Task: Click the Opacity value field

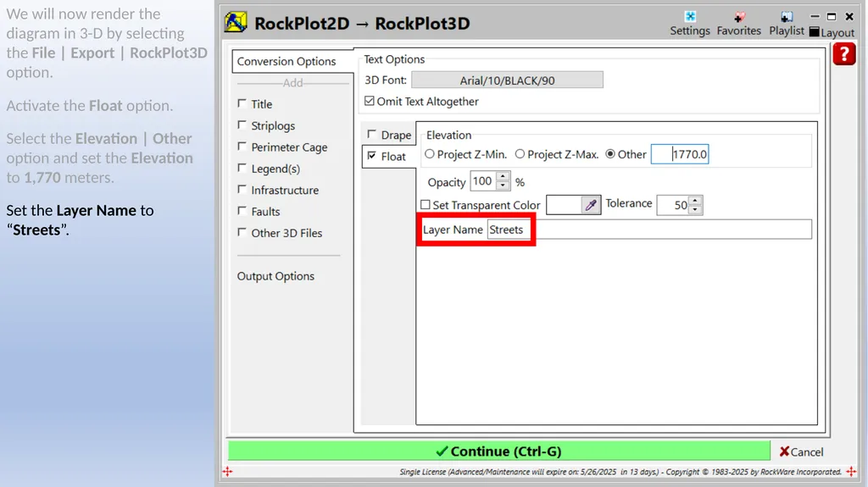Action: [482, 181]
